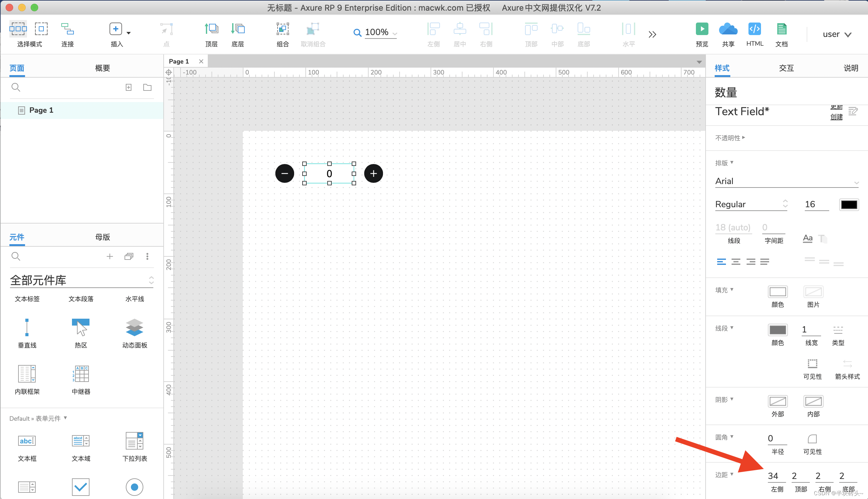
Task: Open the HTML generate icon
Action: 754,29
